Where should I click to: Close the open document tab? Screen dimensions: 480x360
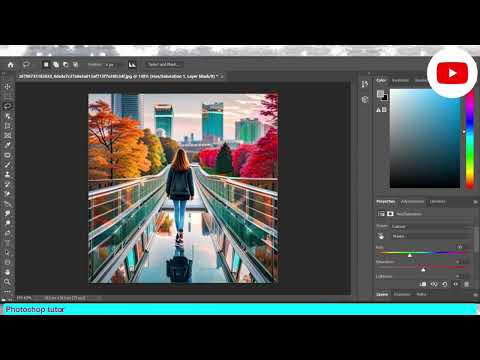[x=222, y=76]
